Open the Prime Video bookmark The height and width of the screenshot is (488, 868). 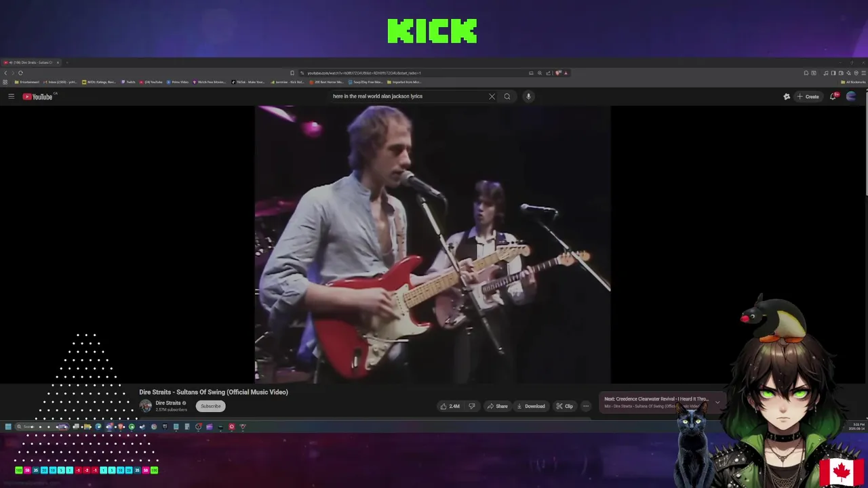[178, 82]
